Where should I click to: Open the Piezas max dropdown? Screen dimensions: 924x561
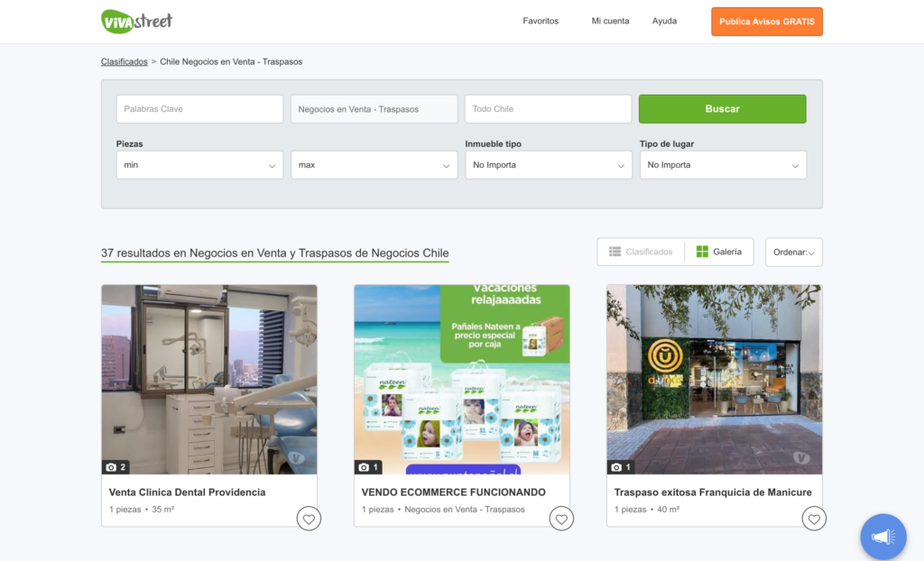(x=374, y=165)
